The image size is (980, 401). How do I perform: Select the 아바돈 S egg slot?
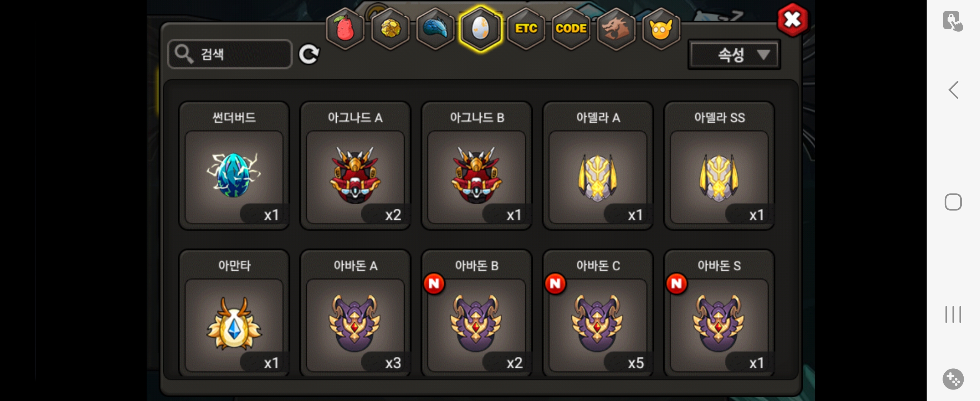[x=719, y=313]
